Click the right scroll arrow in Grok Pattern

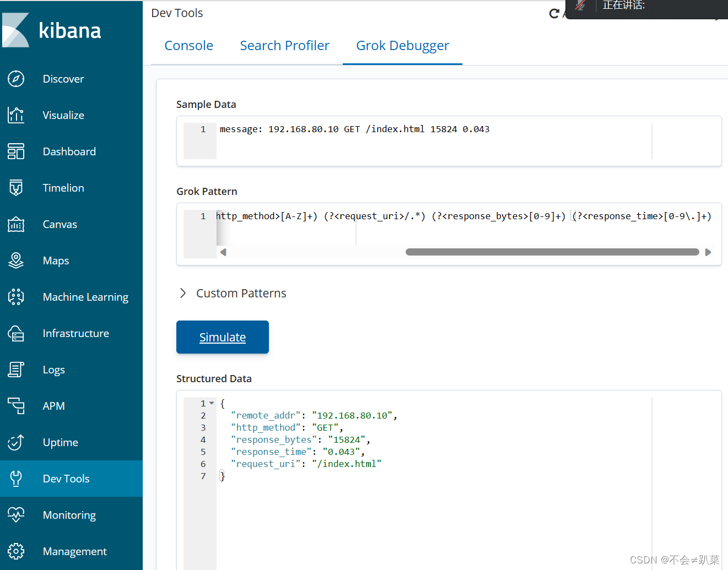708,252
